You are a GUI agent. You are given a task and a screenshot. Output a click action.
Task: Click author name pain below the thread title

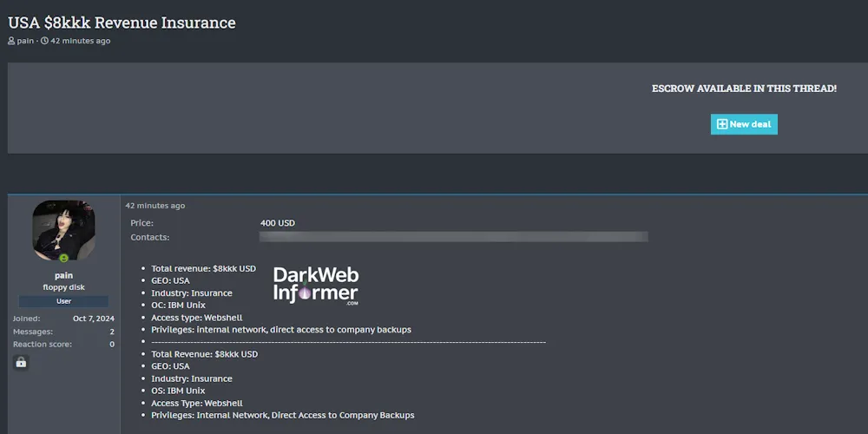[25, 41]
